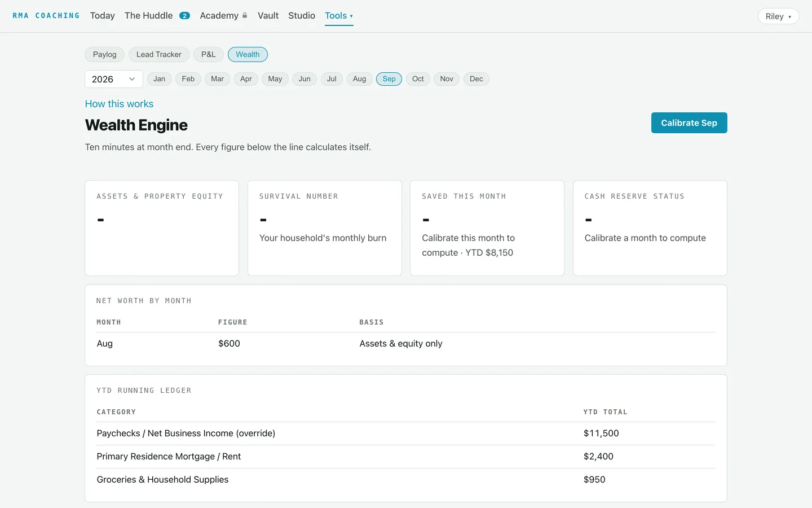812x508 pixels.
Task: Choose the Aug month pill
Action: [x=359, y=79]
